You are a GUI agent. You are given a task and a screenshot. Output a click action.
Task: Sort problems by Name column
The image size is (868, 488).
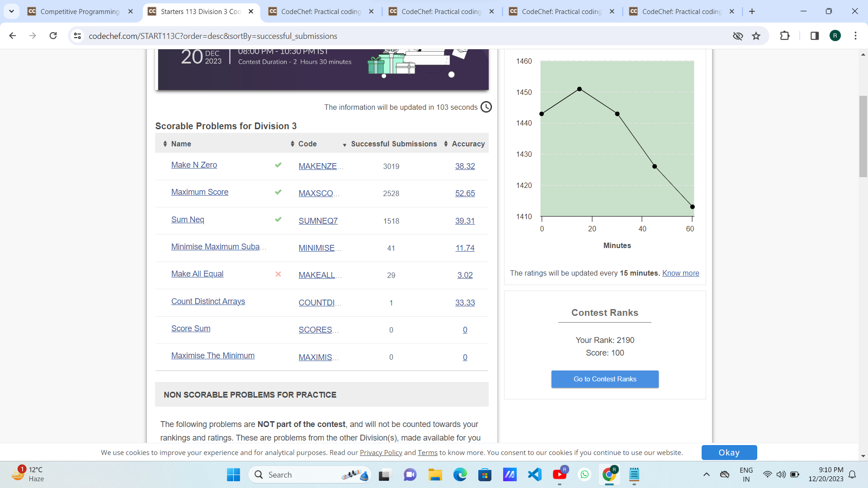coord(181,144)
